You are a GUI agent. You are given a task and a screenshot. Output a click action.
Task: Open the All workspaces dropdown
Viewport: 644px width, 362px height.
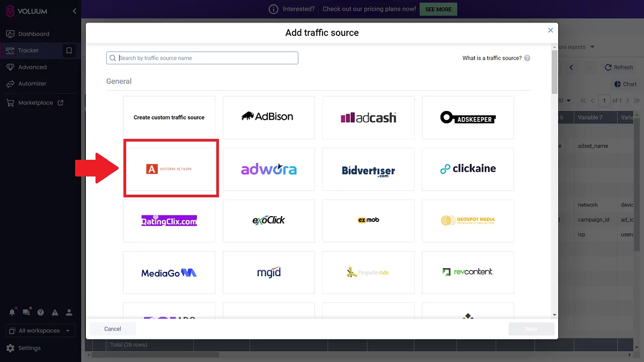(x=40, y=330)
